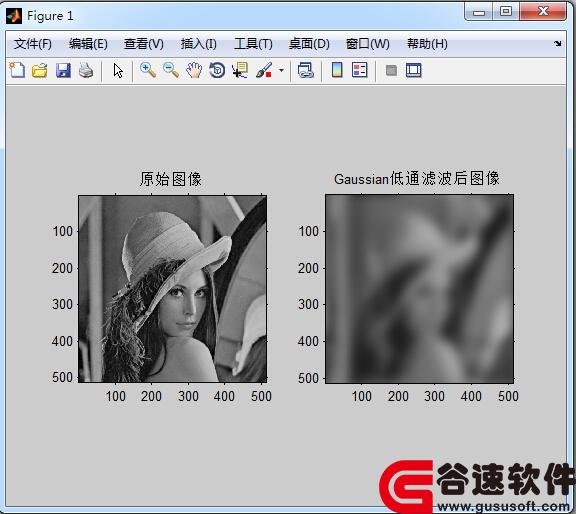This screenshot has width=576, height=514.
Task: Print the figure using the printer icon
Action: pos(86,70)
